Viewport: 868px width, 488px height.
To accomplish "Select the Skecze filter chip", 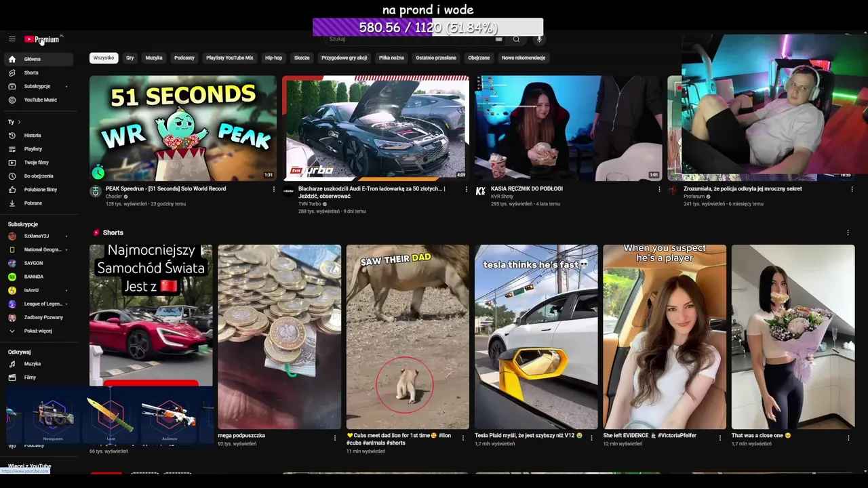I will point(302,58).
